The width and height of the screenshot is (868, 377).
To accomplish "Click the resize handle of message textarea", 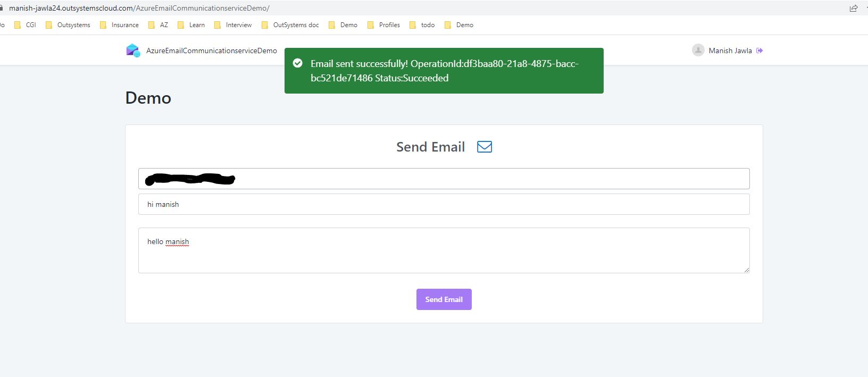I will coord(747,270).
